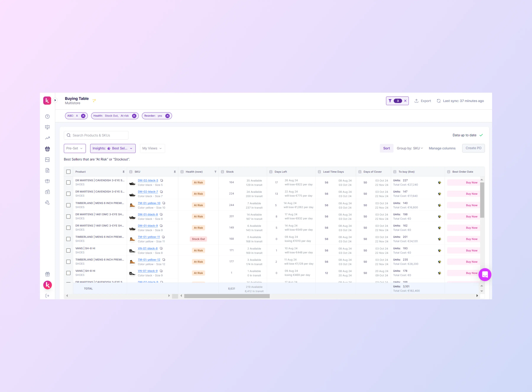The width and height of the screenshot is (532, 392).
Task: Click the info icon in Stock header
Action: tap(222, 172)
